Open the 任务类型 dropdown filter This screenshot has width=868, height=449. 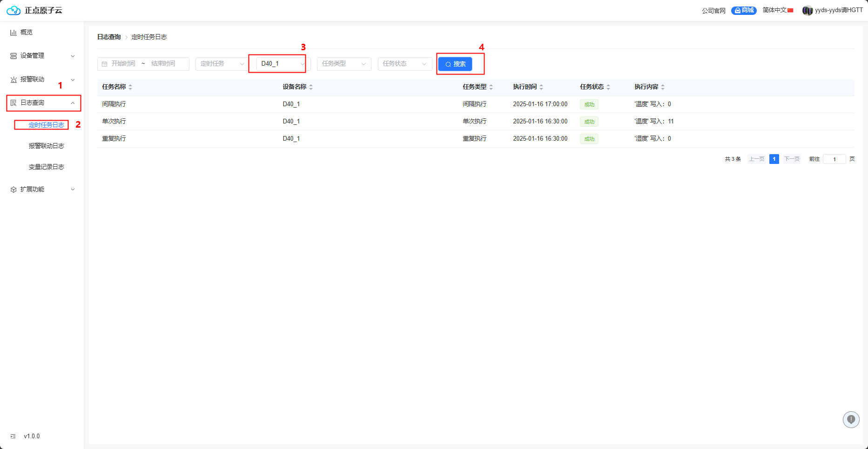pyautogui.click(x=343, y=64)
